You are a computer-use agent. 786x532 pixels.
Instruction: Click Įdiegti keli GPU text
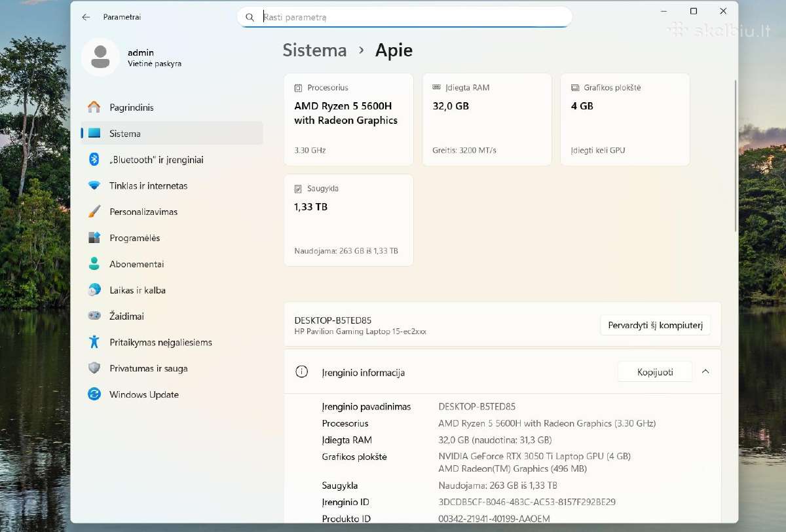598,150
